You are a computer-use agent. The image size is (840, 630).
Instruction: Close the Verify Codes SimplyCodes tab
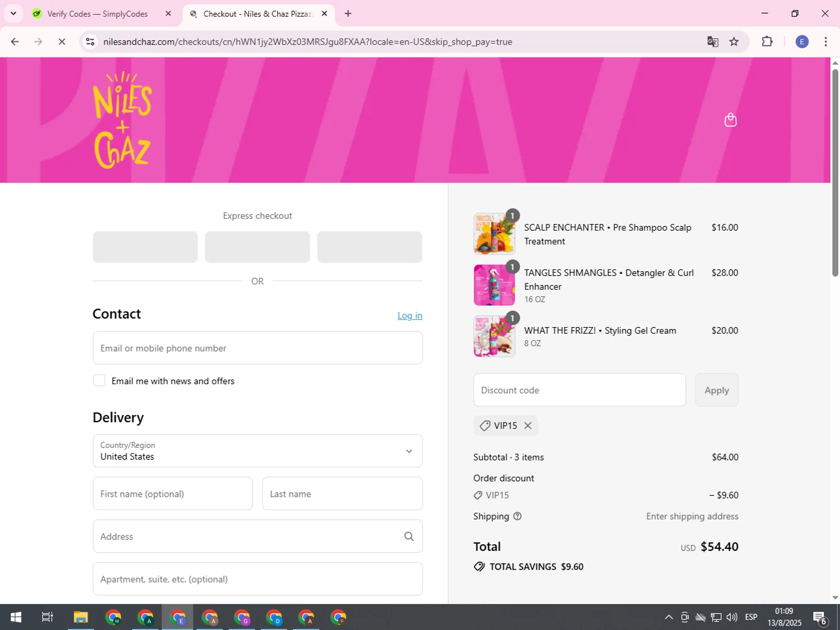[168, 13]
